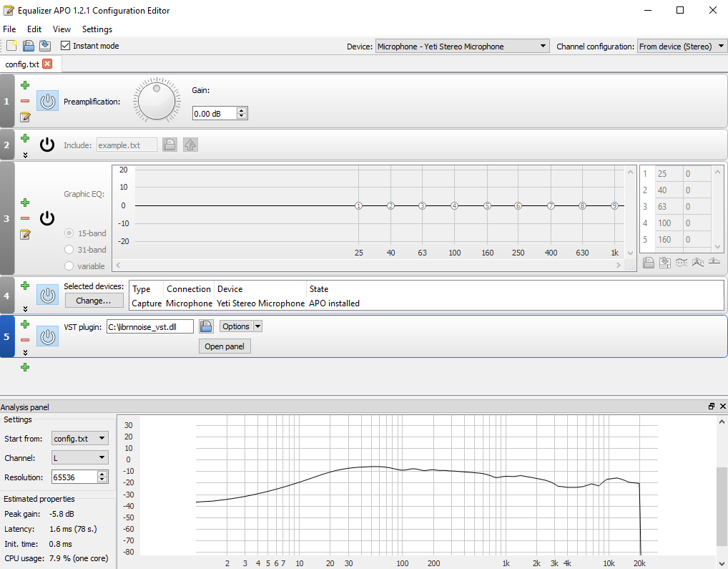728x569 pixels.
Task: Import a response file into Graphic EQ
Action: (x=648, y=263)
